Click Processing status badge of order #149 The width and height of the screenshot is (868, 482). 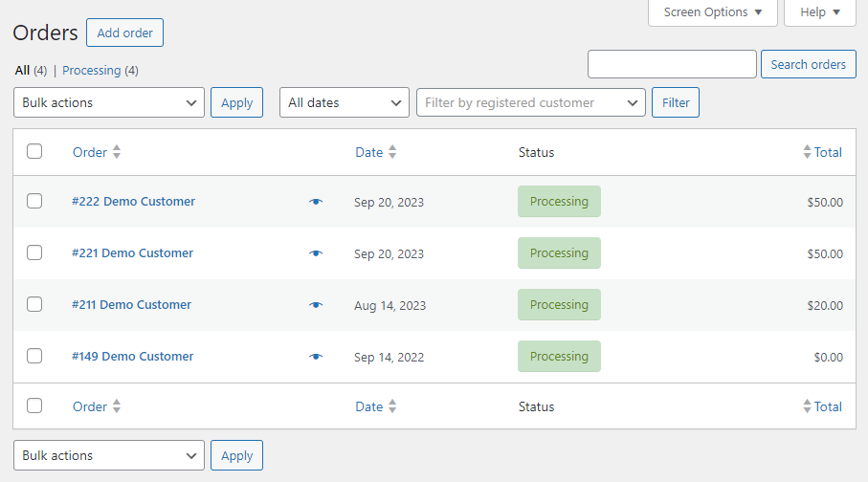pos(559,356)
